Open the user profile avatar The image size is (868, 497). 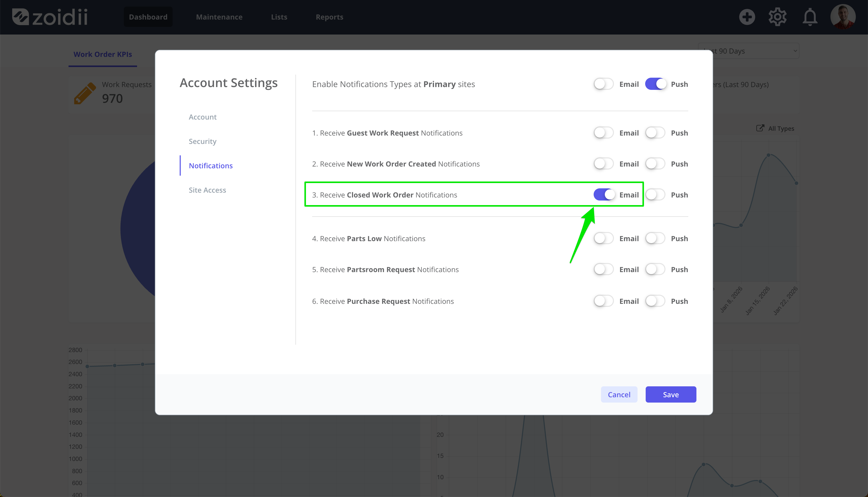tap(843, 17)
